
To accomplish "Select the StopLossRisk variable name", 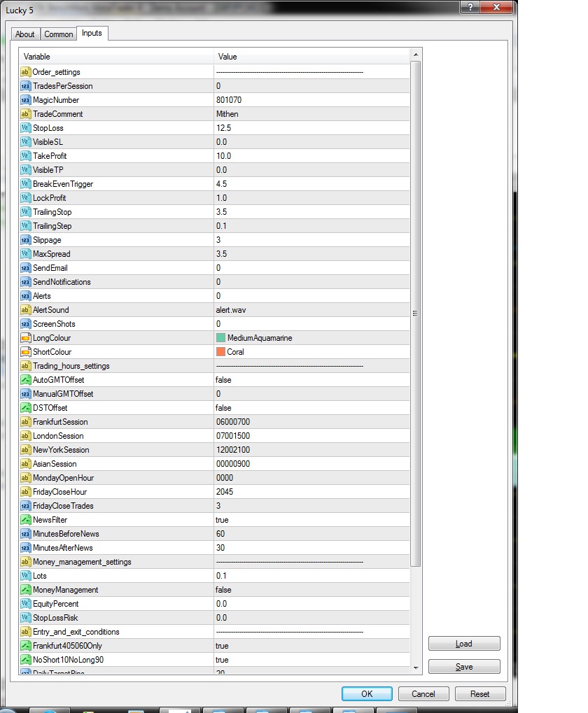I will coord(55,618).
